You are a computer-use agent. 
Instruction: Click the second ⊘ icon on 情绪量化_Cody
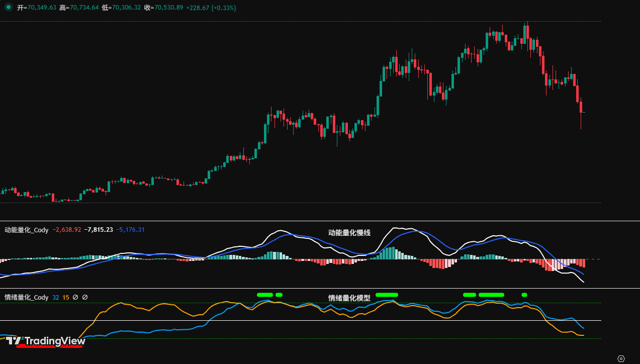click(x=84, y=297)
